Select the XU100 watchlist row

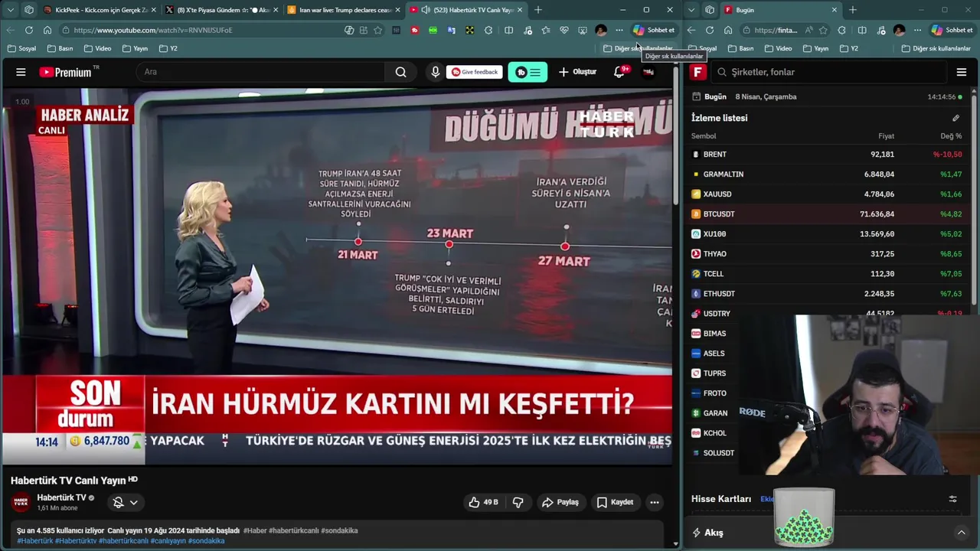pos(827,233)
